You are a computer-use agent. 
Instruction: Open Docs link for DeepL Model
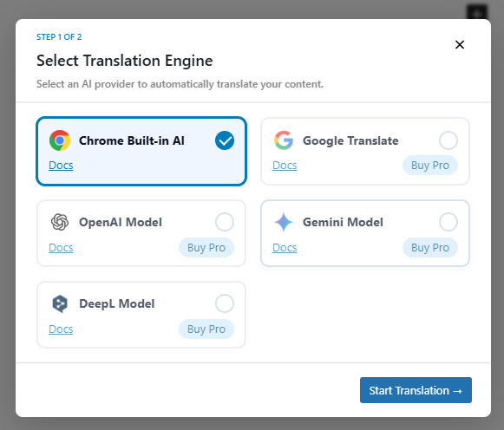[x=61, y=329]
